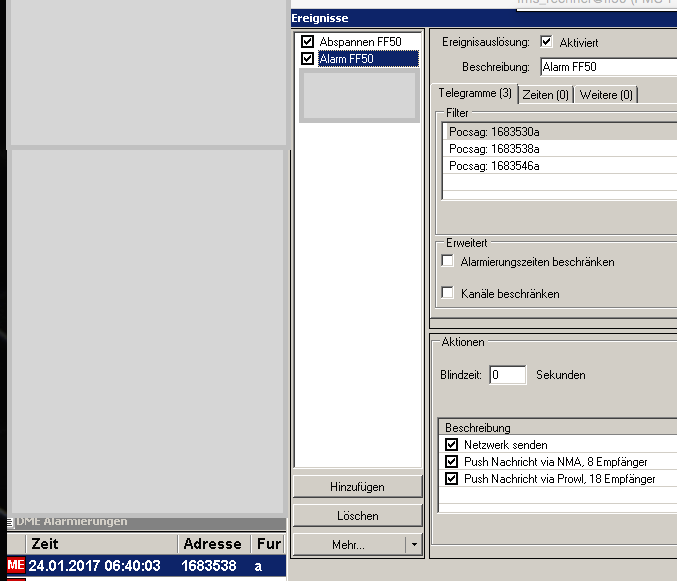Image resolution: width=677 pixels, height=581 pixels.
Task: Sort DME Alarmierungen by Zeit column
Action: pos(102,543)
